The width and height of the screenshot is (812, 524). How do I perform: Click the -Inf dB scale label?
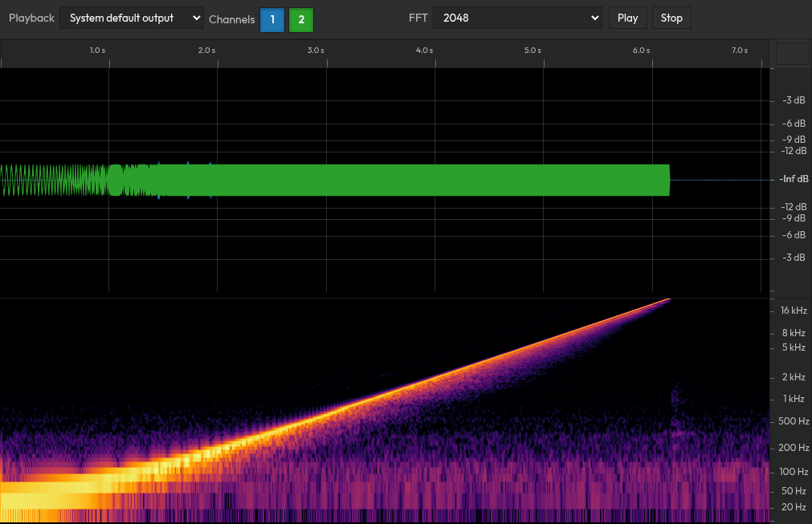point(794,179)
